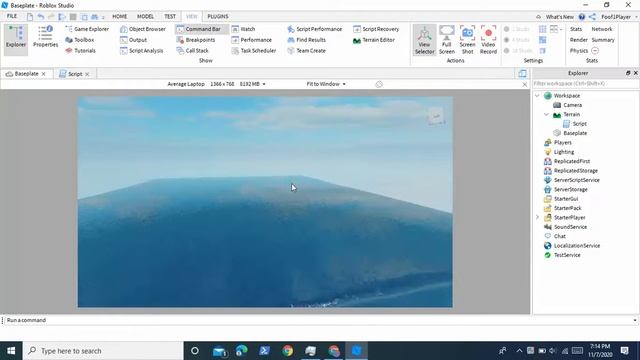Open the Terrain Editor
Viewport: 640px width, 360px height.
374,40
